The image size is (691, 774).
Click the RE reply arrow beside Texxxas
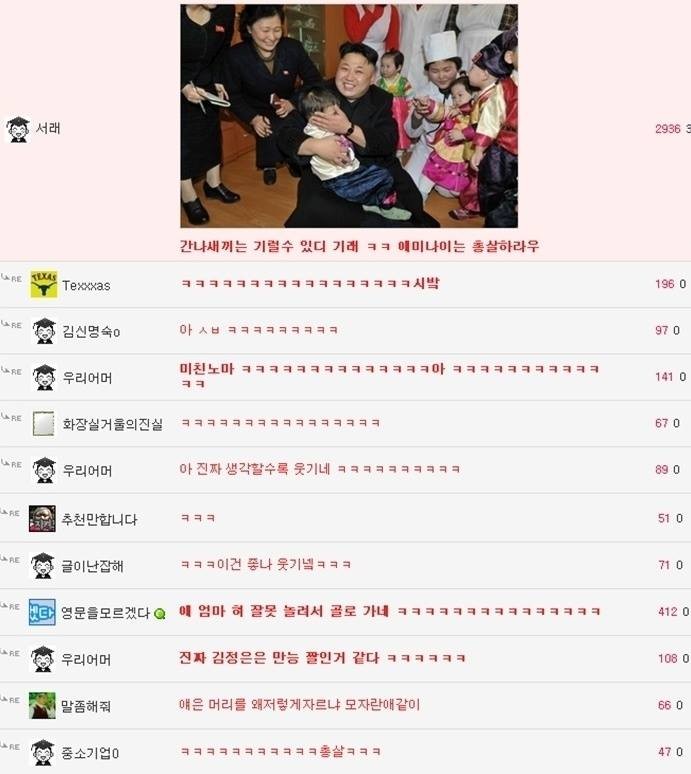click(11, 278)
